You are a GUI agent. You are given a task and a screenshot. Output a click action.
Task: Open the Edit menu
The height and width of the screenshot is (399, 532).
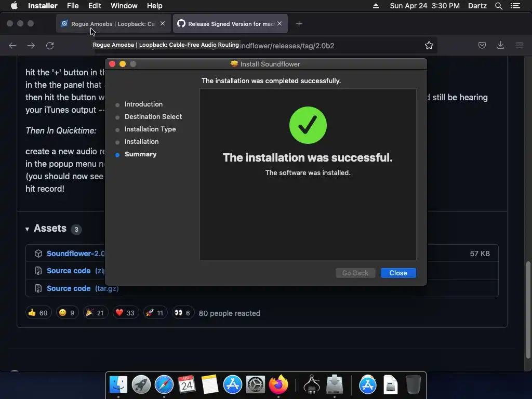click(x=95, y=6)
